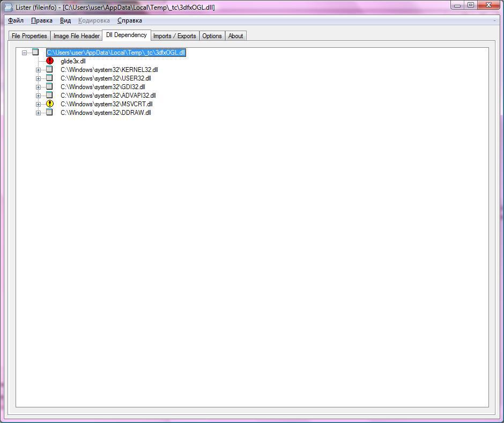Open the Вид menu
Image resolution: width=504 pixels, height=423 pixels.
65,20
